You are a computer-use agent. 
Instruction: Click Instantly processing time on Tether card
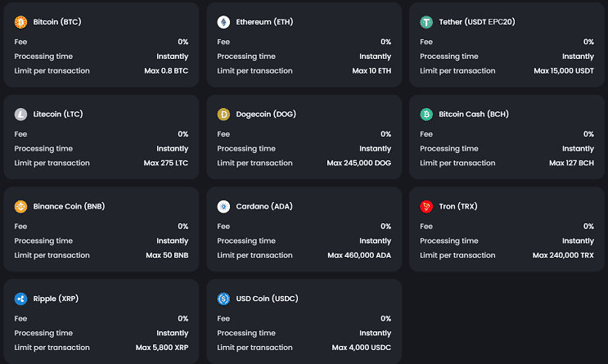[579, 56]
